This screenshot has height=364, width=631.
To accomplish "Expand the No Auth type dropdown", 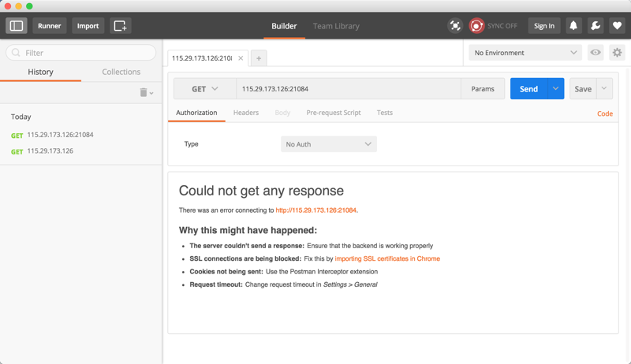I will (x=328, y=144).
